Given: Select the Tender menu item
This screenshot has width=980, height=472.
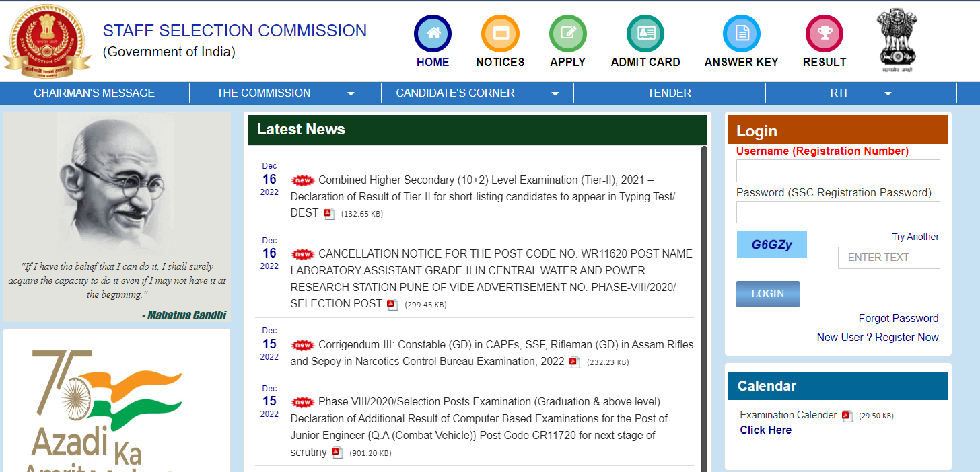Looking at the screenshot, I should click(x=669, y=93).
